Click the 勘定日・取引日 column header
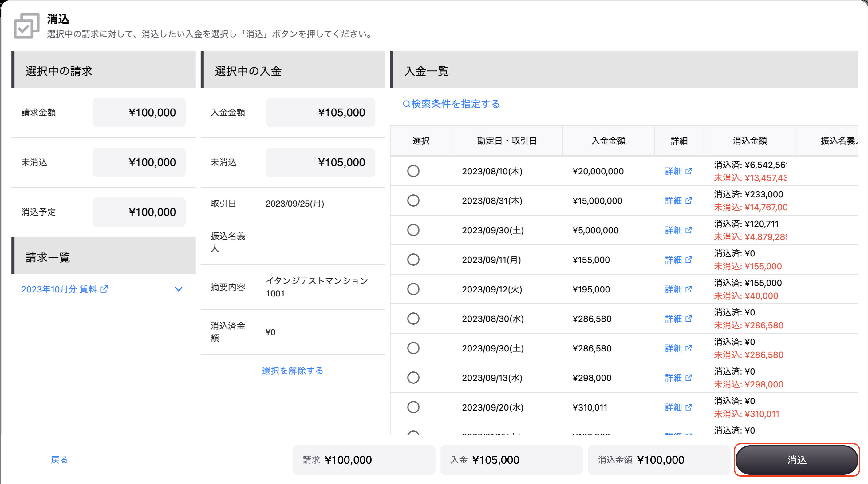The width and height of the screenshot is (868, 484). 507,141
